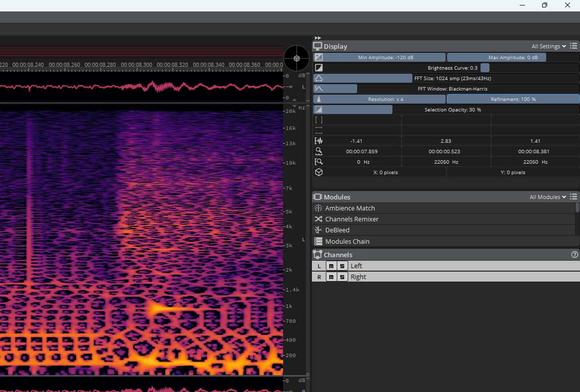
Task: Open the All Modules dropdown
Action: (x=548, y=197)
